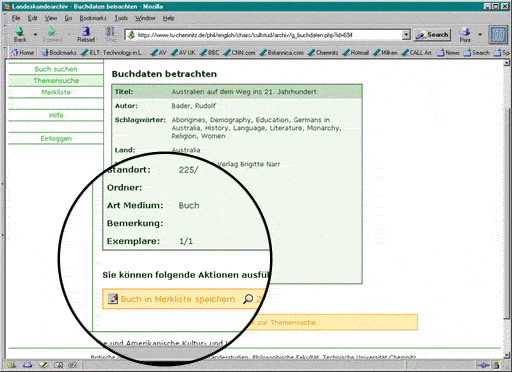The width and height of the screenshot is (512, 372).
Task: Click the Forward navigation button
Action: pyautogui.click(x=52, y=34)
